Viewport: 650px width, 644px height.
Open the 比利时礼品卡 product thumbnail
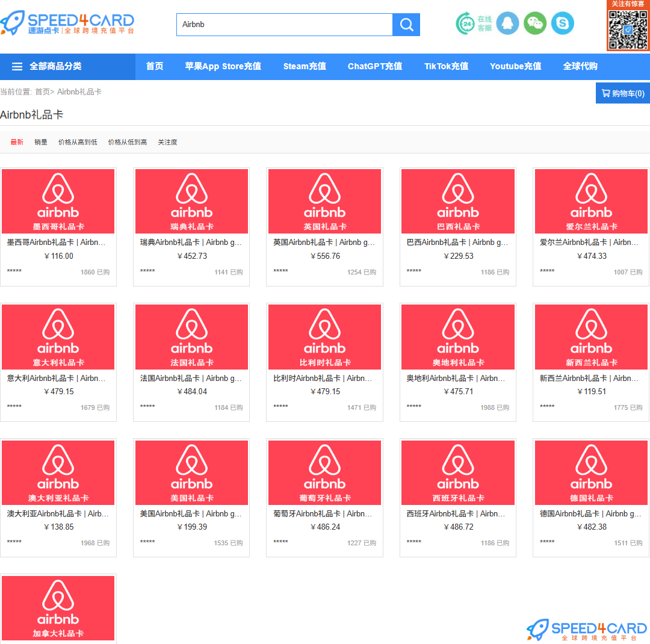pos(324,336)
